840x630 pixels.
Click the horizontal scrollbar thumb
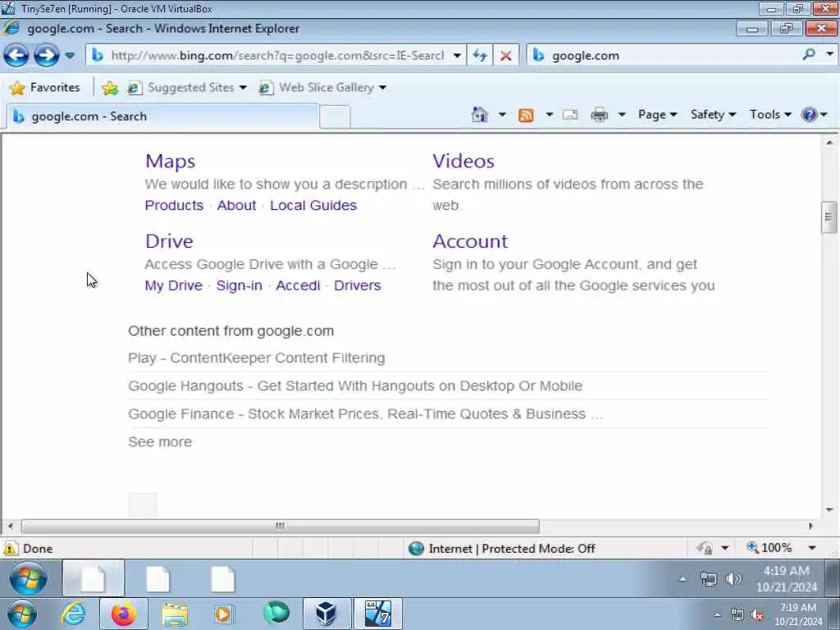coord(281,526)
